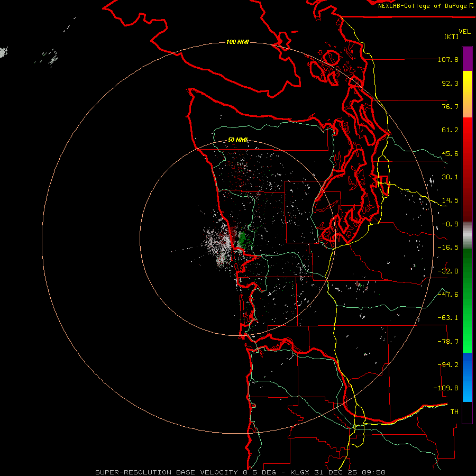Image resolution: width=476 pixels, height=476 pixels.
Task: Click the [KT] units label
Action: 452,36
